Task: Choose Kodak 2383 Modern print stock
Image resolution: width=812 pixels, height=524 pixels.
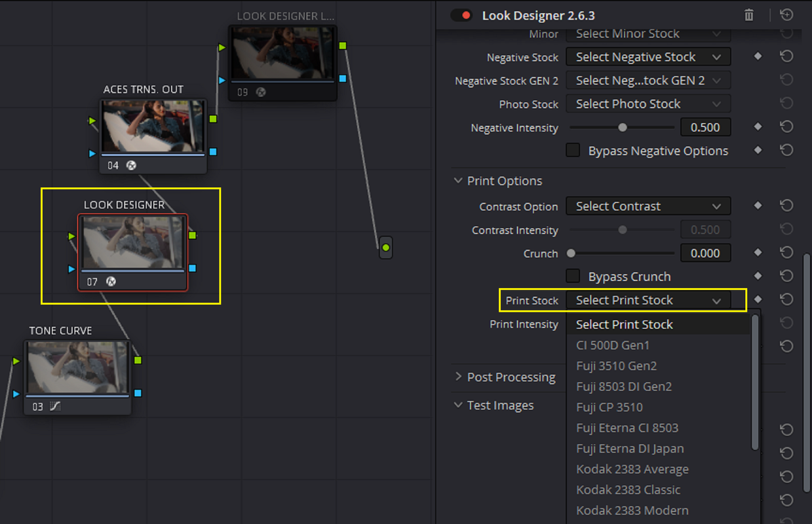Action: point(658,510)
